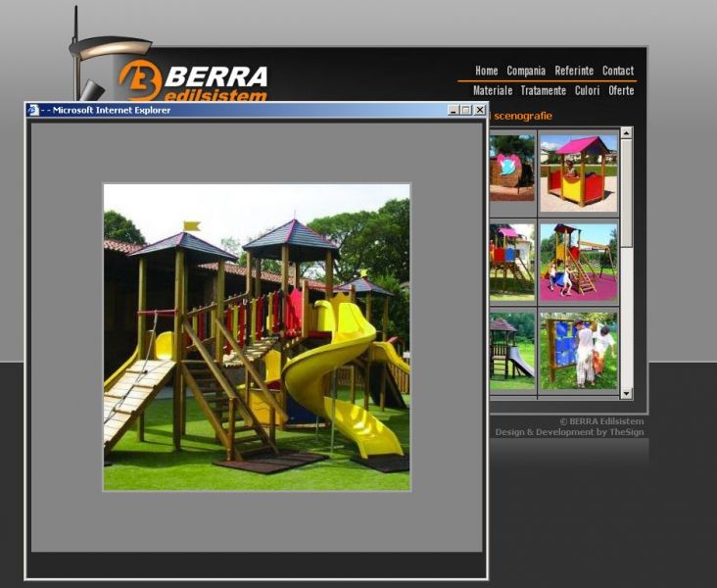This screenshot has height=588, width=717.
Task: Open the gazebo with slide thumbnail
Action: tap(511, 350)
